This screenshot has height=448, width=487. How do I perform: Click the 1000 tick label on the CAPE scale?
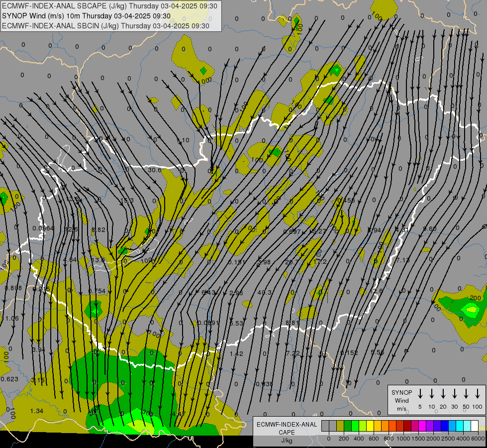[x=403, y=439]
